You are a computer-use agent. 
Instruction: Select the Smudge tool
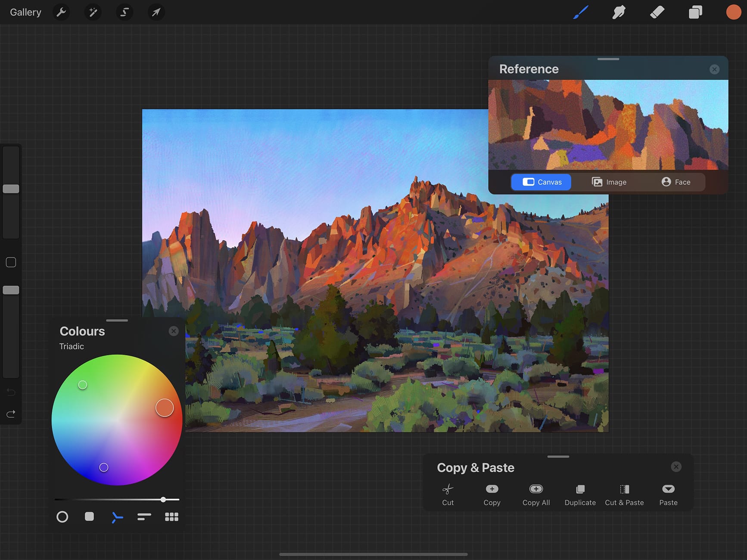tap(618, 12)
